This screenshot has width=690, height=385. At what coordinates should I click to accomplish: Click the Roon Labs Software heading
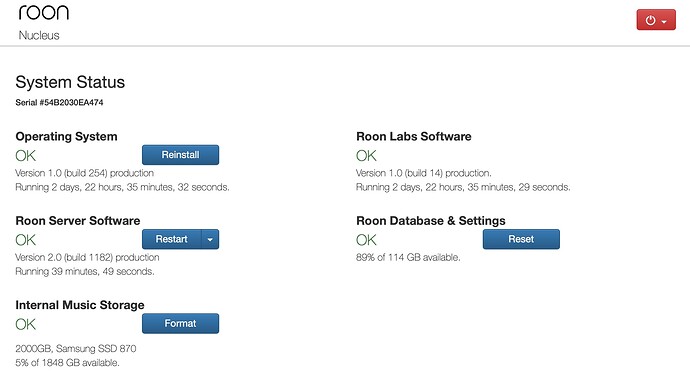[x=414, y=136]
